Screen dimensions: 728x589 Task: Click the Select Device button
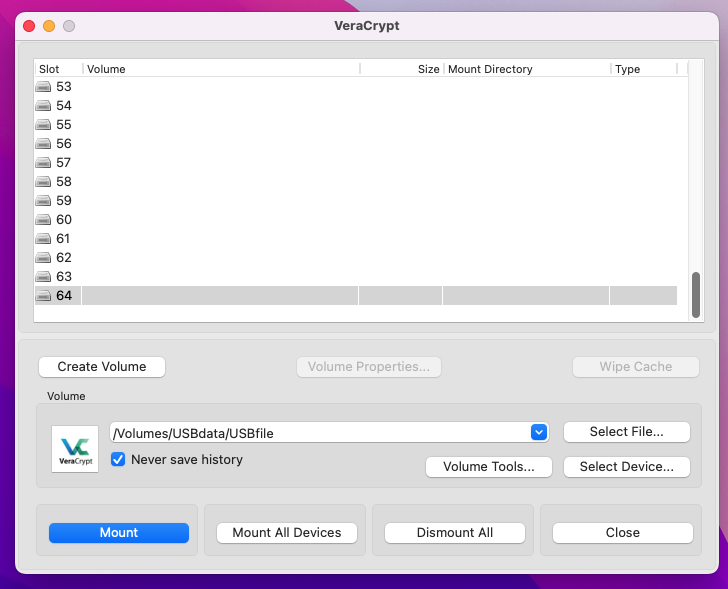[626, 466]
